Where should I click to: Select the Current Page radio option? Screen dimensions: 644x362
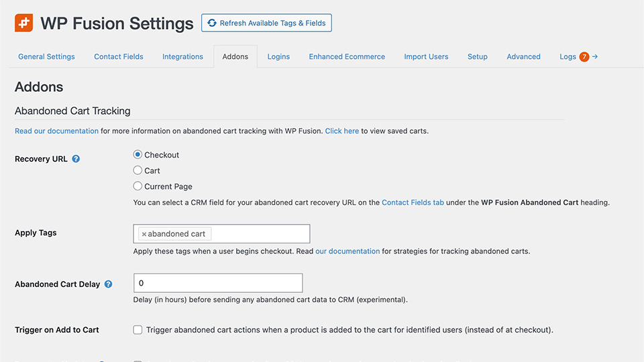point(138,186)
